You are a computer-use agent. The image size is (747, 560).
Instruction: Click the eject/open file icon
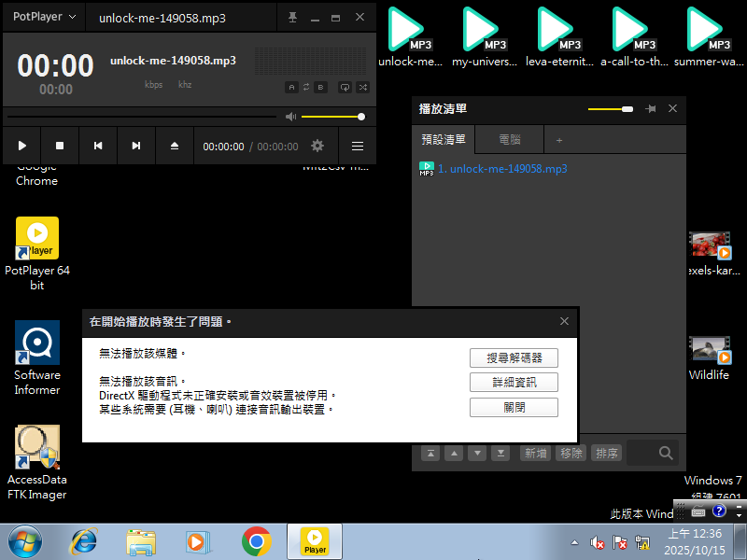[174, 146]
